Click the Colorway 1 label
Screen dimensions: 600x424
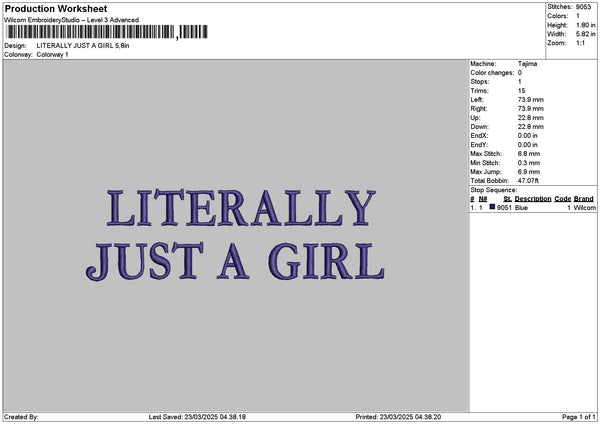click(52, 54)
